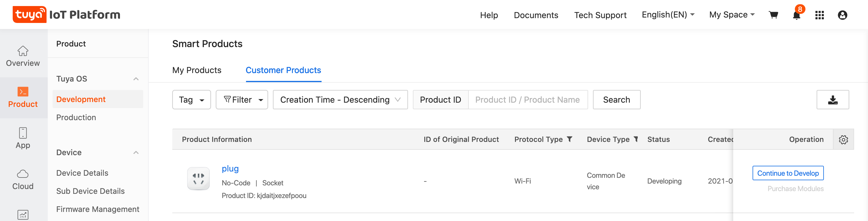
Task: Go to Overview in sidebar
Action: pos(23,56)
